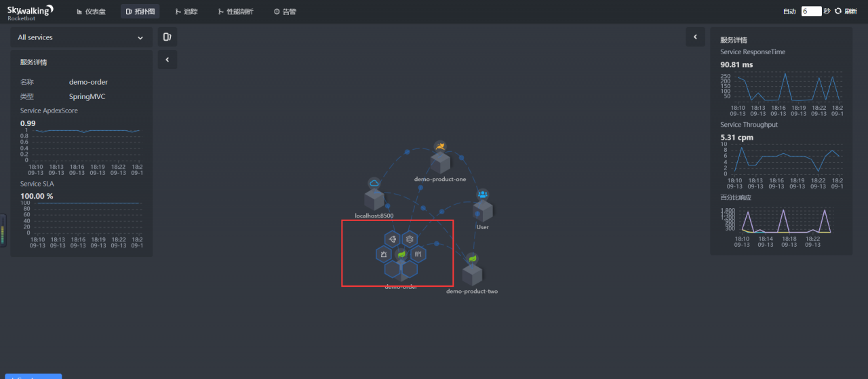Open the trace hexagon above demo-order

pyautogui.click(x=392, y=239)
